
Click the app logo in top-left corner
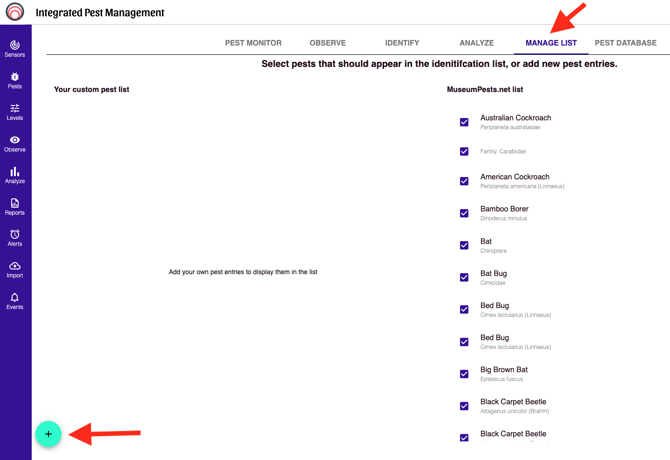point(15,13)
